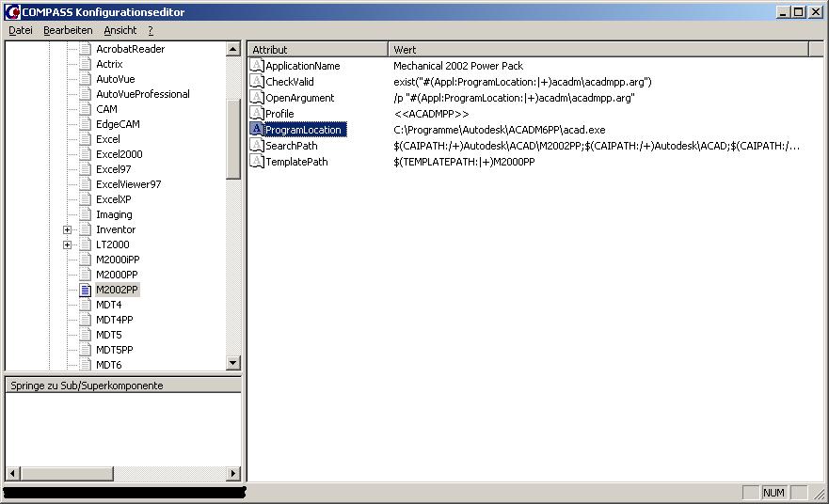This screenshot has width=829, height=504.
Task: Click the OpenArgument value starting with /p
Action: (514, 98)
